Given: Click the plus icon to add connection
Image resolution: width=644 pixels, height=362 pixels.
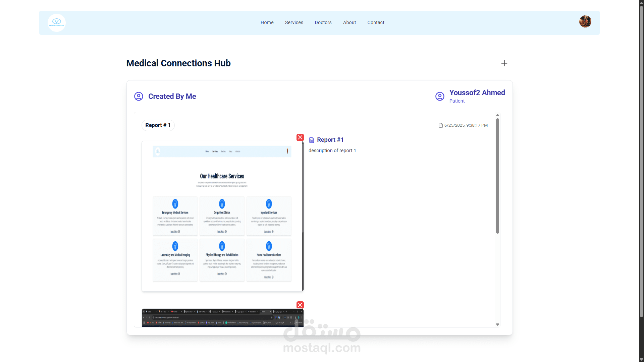Looking at the screenshot, I should [x=504, y=63].
